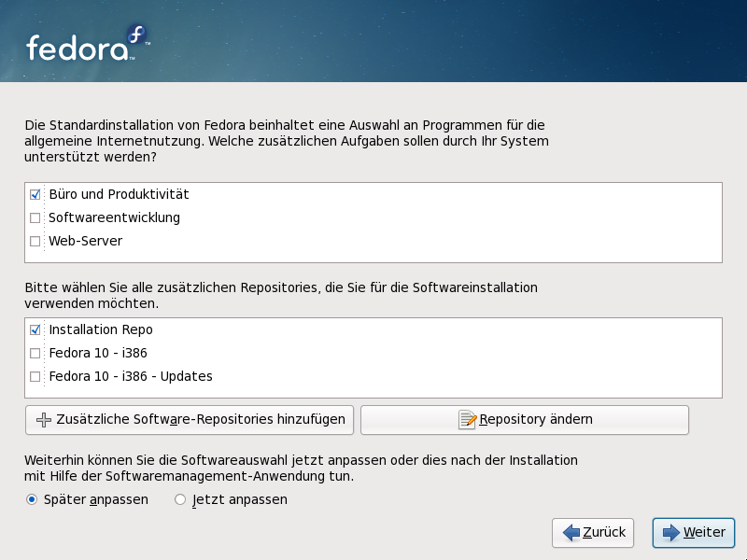Check the Fedora 10 - i386 - Updates checkbox

click(x=35, y=376)
